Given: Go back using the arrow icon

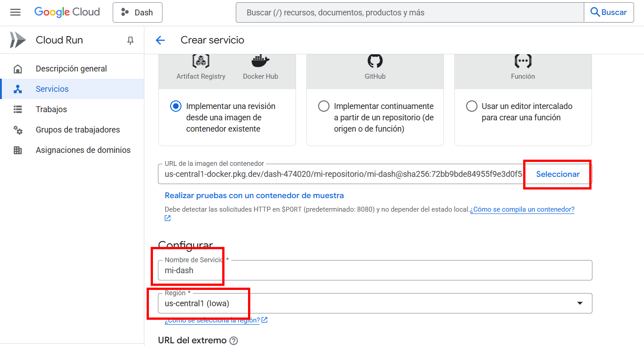Looking at the screenshot, I should 160,40.
